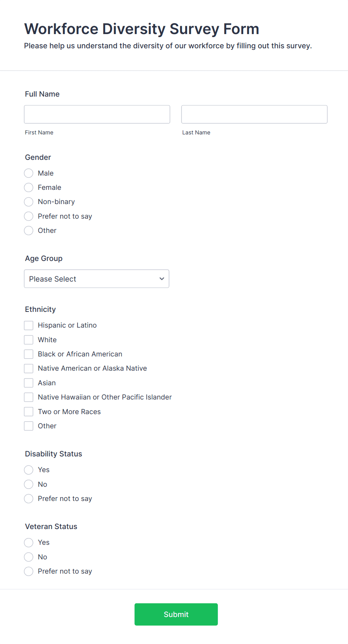Select the Male gender radio button
Image resolution: width=348 pixels, height=644 pixels.
(28, 173)
